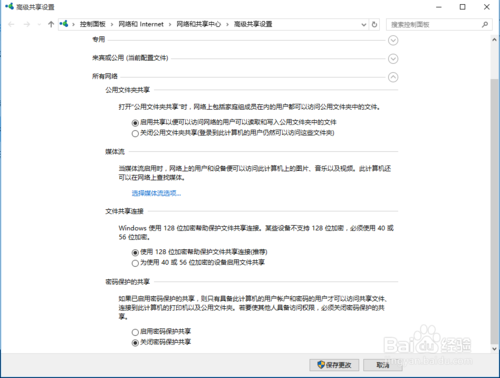Image resolution: width=500 pixels, height=378 pixels.
Task: Expand the 来宾或公用 profile section
Action: [x=393, y=59]
